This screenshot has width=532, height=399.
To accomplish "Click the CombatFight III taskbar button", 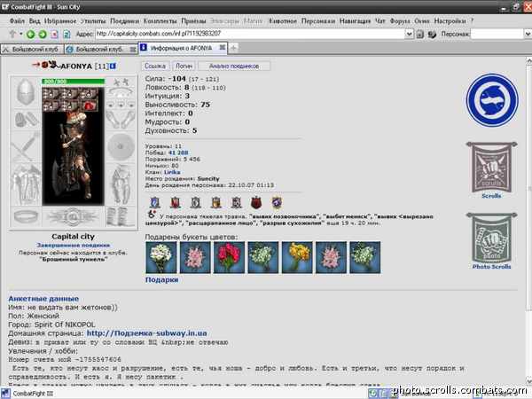I will [x=27, y=394].
